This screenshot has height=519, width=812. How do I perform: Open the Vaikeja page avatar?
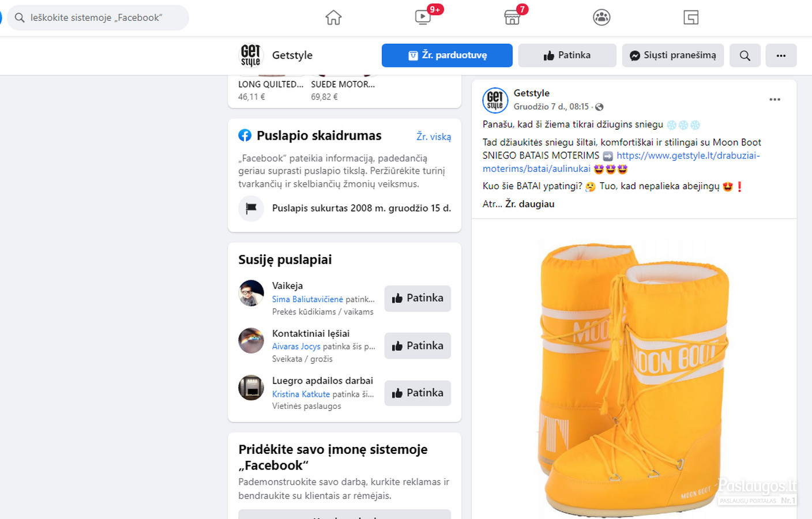tap(251, 293)
